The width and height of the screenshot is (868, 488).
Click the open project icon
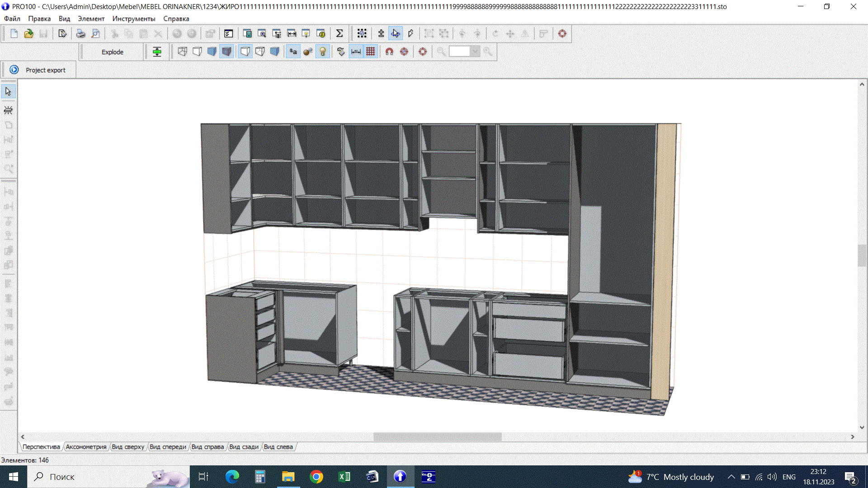28,33
